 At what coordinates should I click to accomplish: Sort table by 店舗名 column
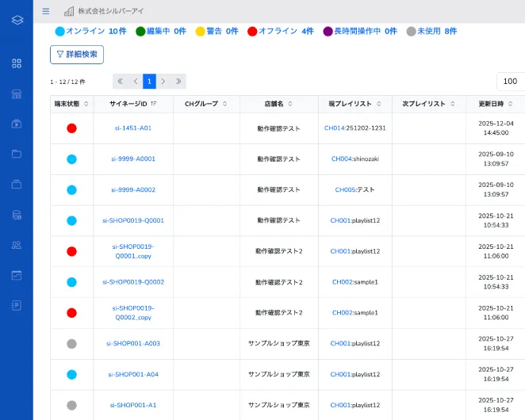coord(278,104)
